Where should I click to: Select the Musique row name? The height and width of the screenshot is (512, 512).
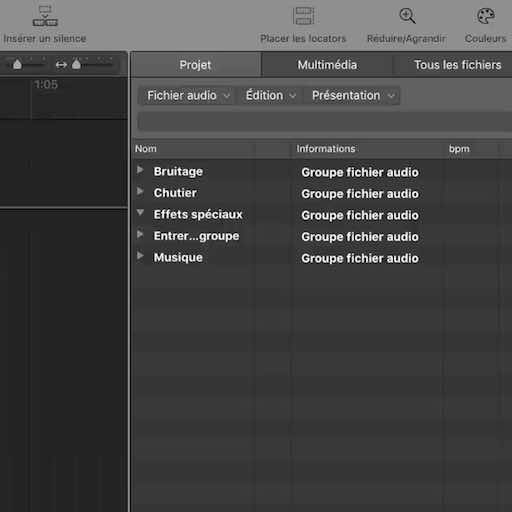click(x=178, y=257)
